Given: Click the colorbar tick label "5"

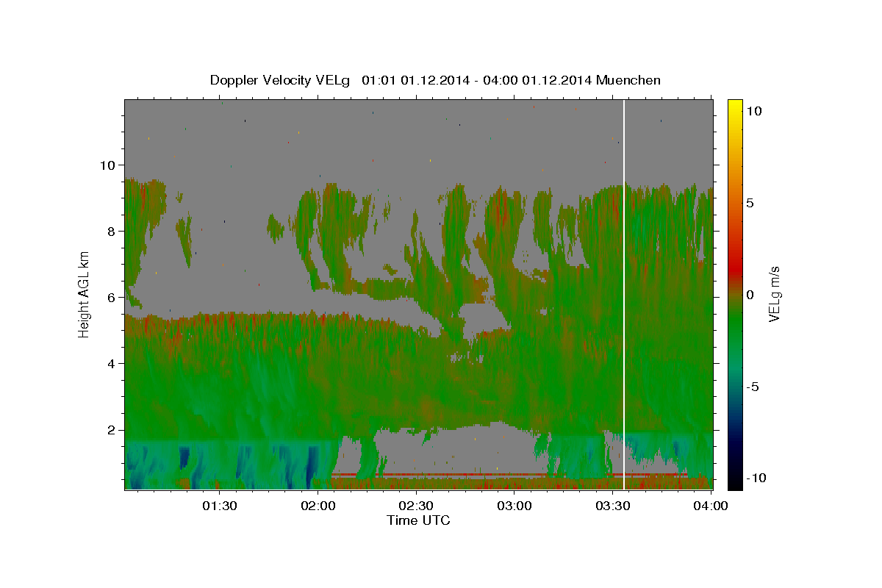Looking at the screenshot, I should [750, 203].
